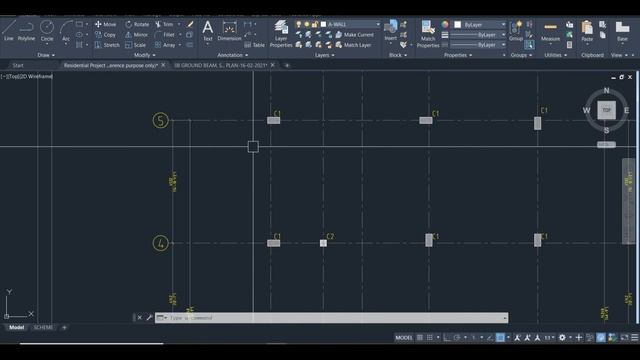The width and height of the screenshot is (640, 360).
Task: Expand the Block panel
Action: click(398, 55)
